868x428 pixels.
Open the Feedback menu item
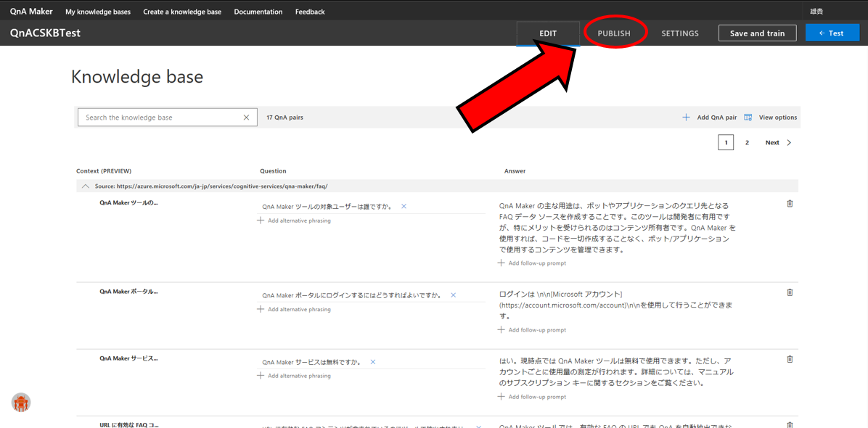coord(310,12)
